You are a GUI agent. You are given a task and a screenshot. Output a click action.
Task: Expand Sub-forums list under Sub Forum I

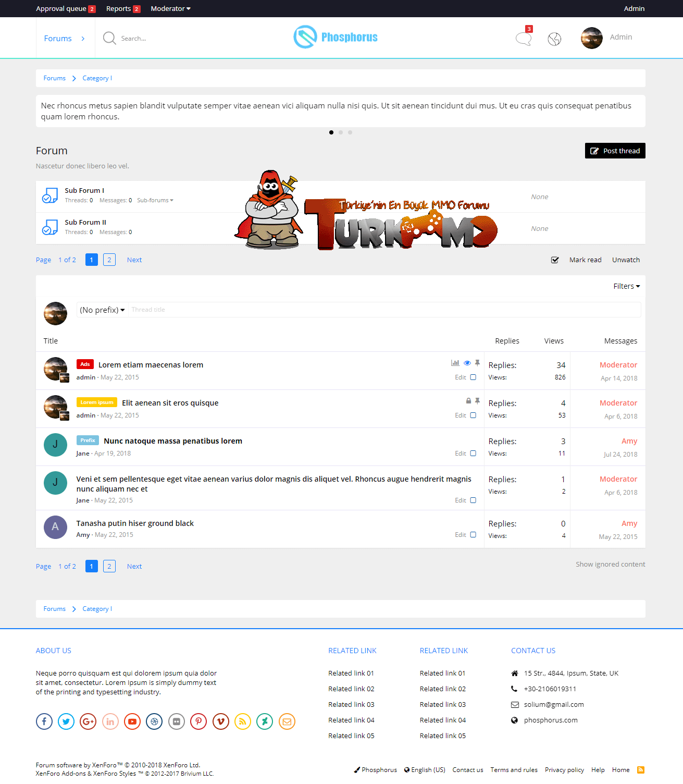155,200
